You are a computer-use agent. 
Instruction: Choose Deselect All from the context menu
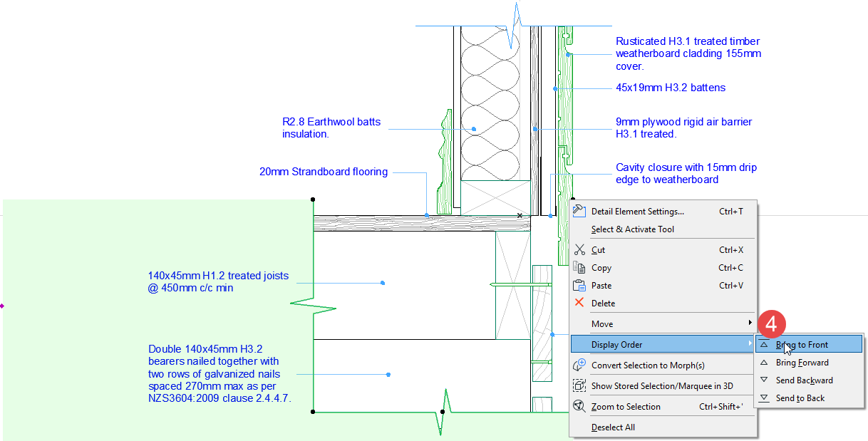coord(613,427)
